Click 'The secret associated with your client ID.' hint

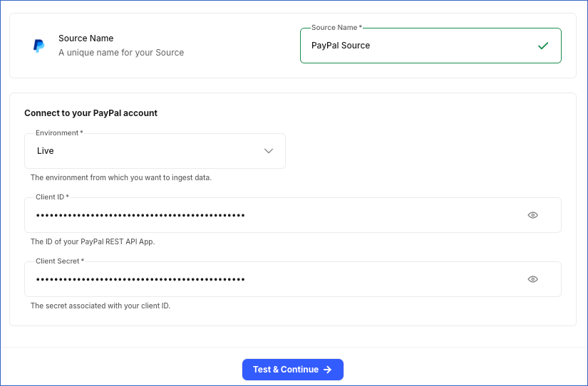pyautogui.click(x=100, y=306)
